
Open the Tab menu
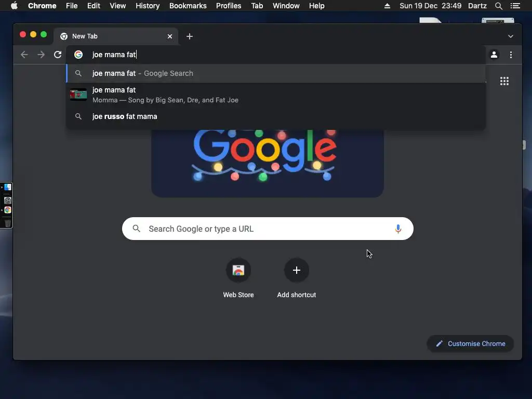(x=257, y=6)
